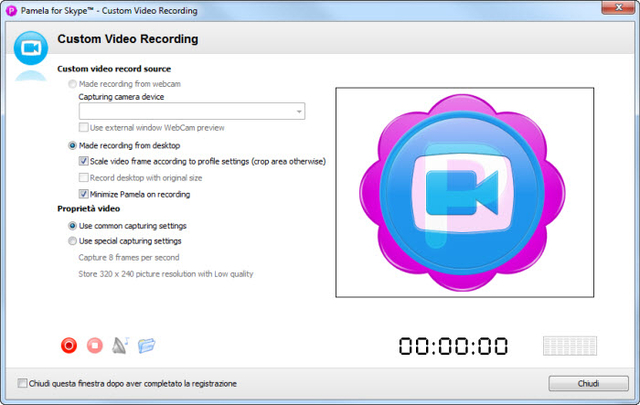640x405 pixels.
Task: Click the 'Proprietà video' heading
Action: tap(89, 209)
